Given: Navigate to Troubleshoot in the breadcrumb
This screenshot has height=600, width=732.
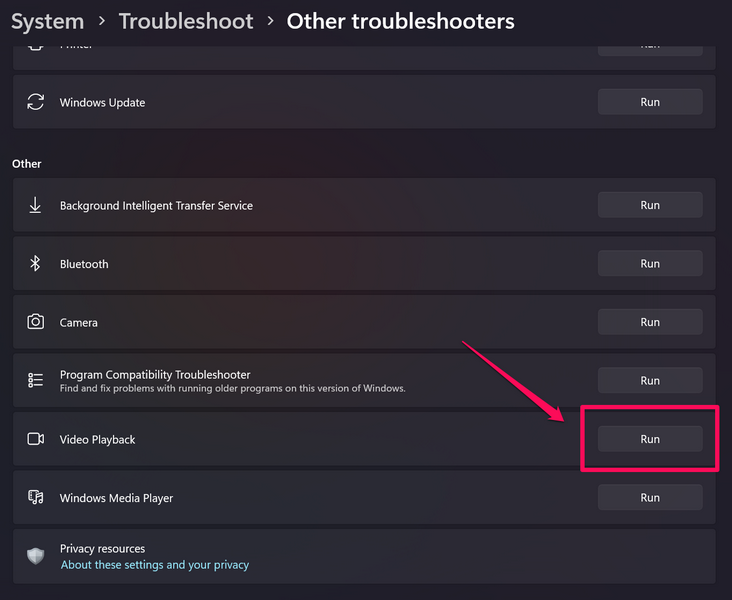Looking at the screenshot, I should pos(186,21).
